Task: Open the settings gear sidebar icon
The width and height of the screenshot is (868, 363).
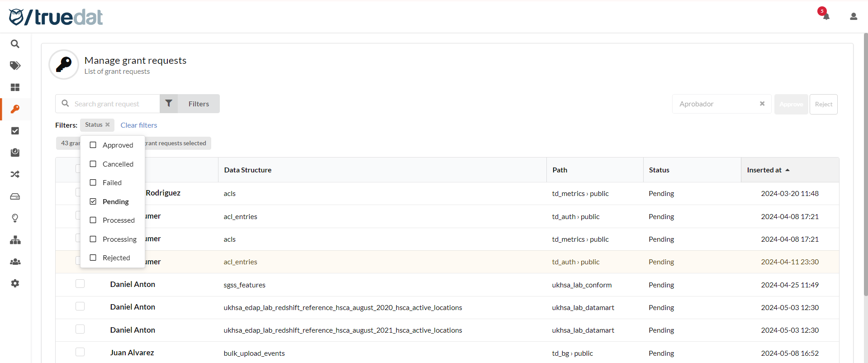Action: [15, 283]
